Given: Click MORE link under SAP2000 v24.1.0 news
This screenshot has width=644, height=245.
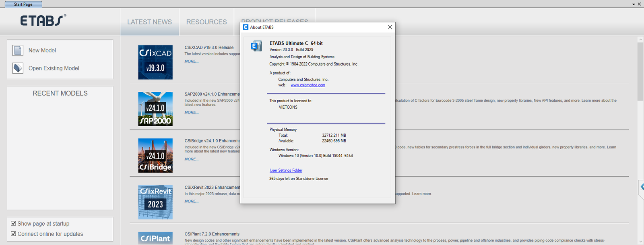Looking at the screenshot, I should 192,112.
